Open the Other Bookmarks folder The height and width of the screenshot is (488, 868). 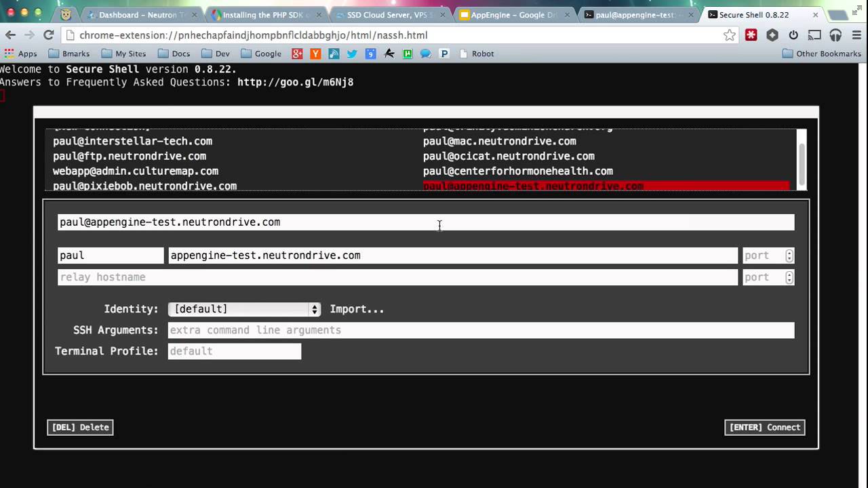[x=822, y=54]
